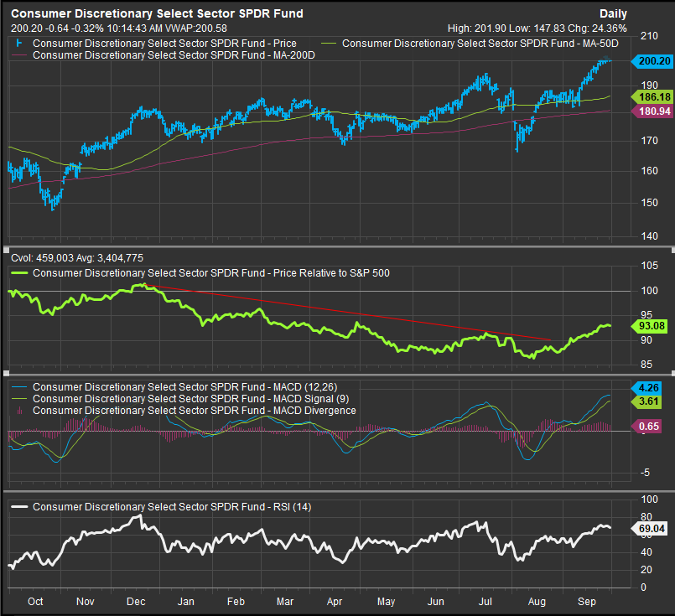
Task: Click the RSI (14) legend label
Action: coord(172,507)
